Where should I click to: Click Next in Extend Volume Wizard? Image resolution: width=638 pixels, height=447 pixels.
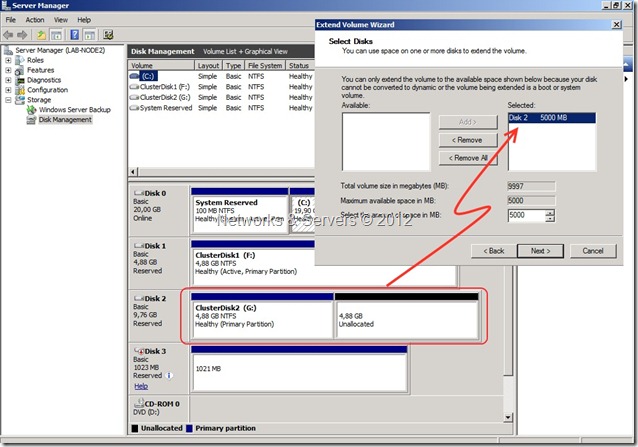coord(540,251)
